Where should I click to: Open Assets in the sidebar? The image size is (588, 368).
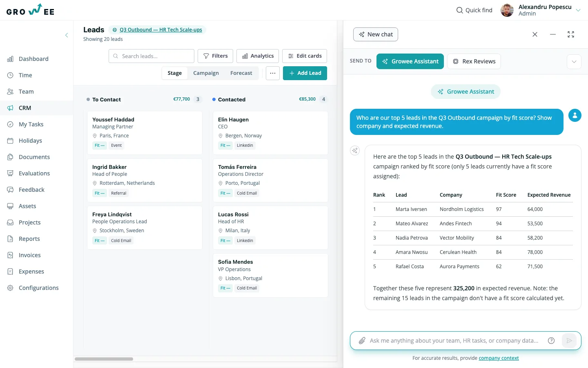(27, 206)
